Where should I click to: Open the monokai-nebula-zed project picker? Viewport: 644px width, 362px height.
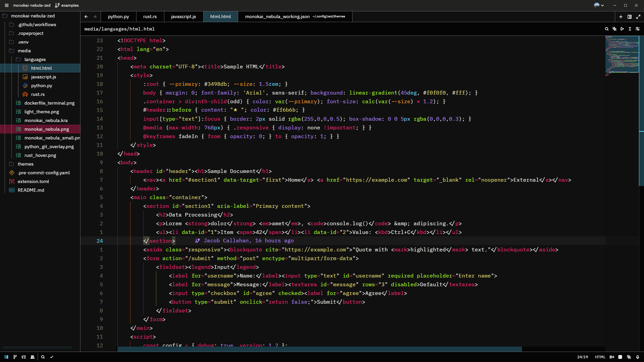[32, 5]
